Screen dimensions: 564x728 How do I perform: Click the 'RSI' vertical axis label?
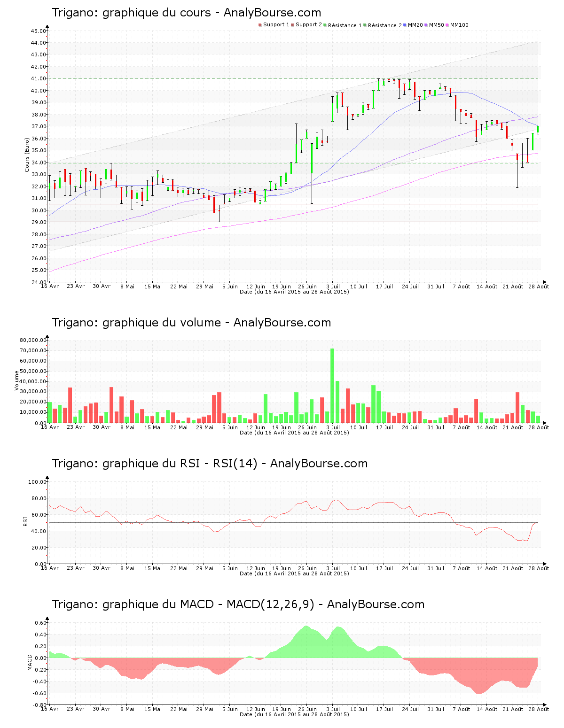pos(25,521)
